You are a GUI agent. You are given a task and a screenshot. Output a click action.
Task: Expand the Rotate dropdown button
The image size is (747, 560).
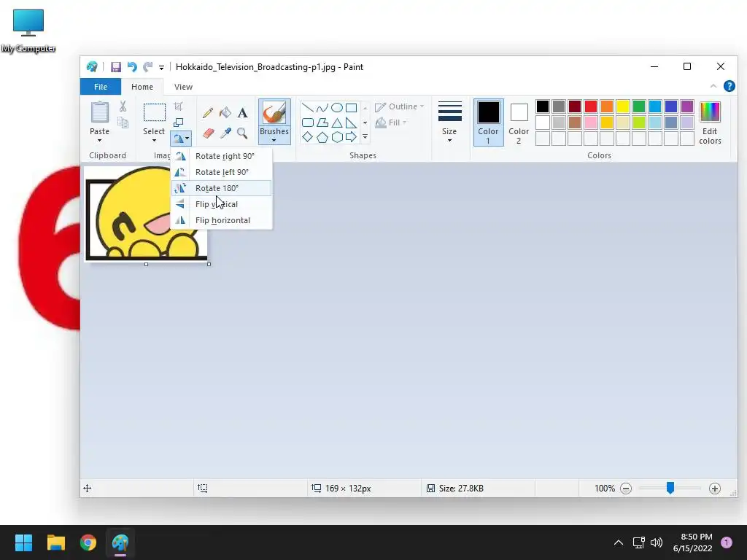coord(181,139)
